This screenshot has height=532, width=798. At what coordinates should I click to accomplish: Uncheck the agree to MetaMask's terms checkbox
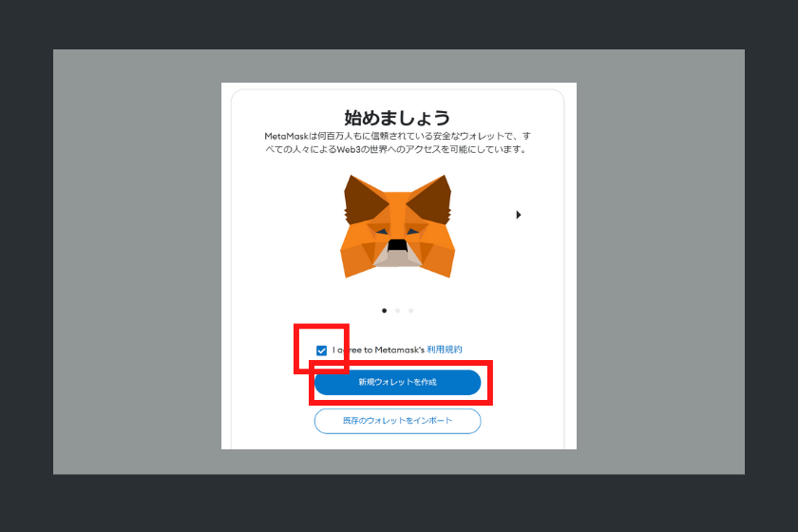321,351
